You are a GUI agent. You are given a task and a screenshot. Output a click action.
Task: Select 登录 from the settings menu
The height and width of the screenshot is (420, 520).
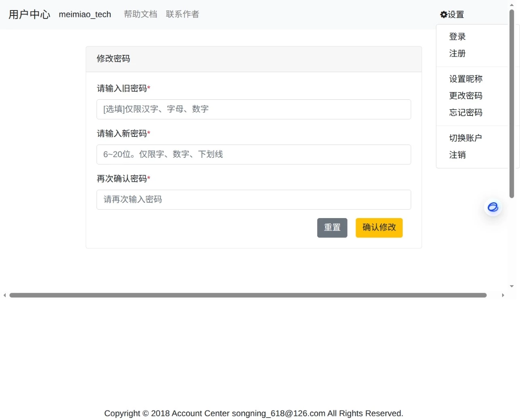coord(457,36)
